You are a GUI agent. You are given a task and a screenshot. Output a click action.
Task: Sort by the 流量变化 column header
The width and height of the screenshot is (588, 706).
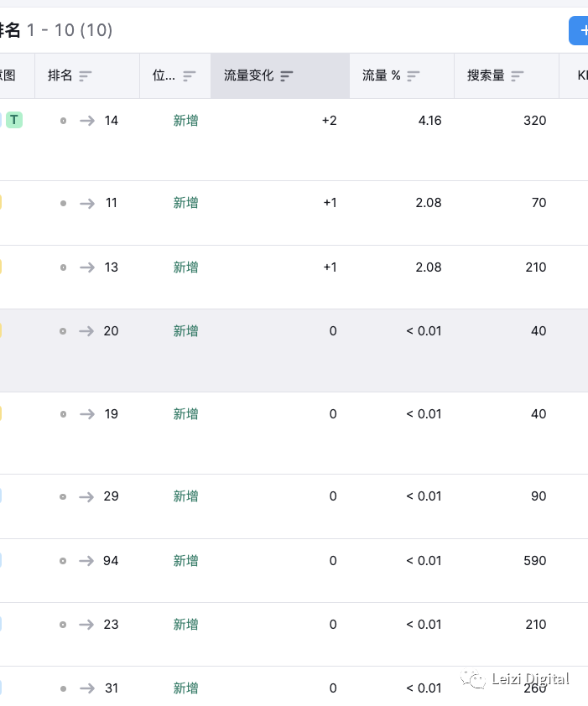(248, 75)
